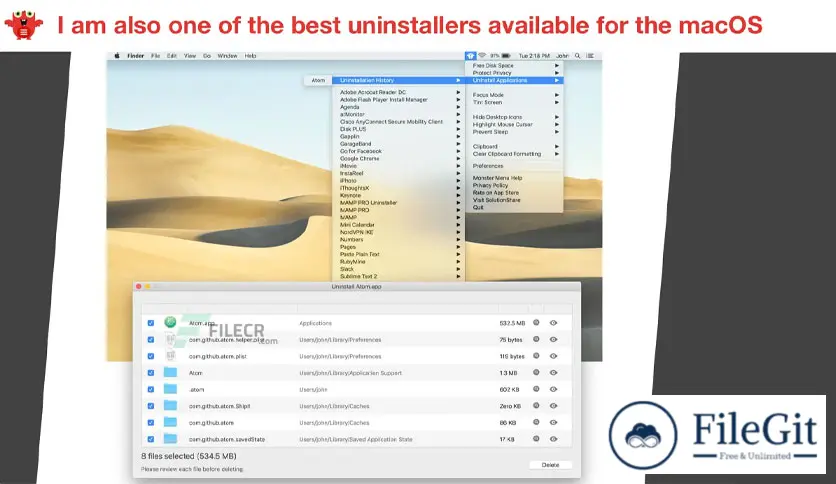Uncheck the com.github.atom.helper.plist checkbox

pos(151,340)
